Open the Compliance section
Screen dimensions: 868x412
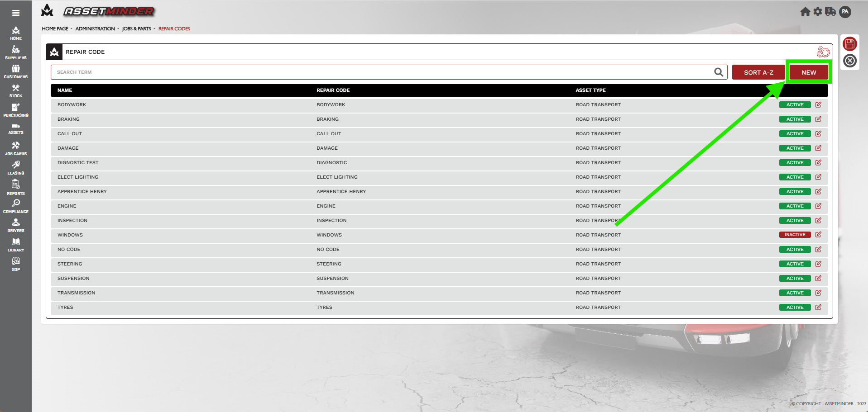point(16,206)
